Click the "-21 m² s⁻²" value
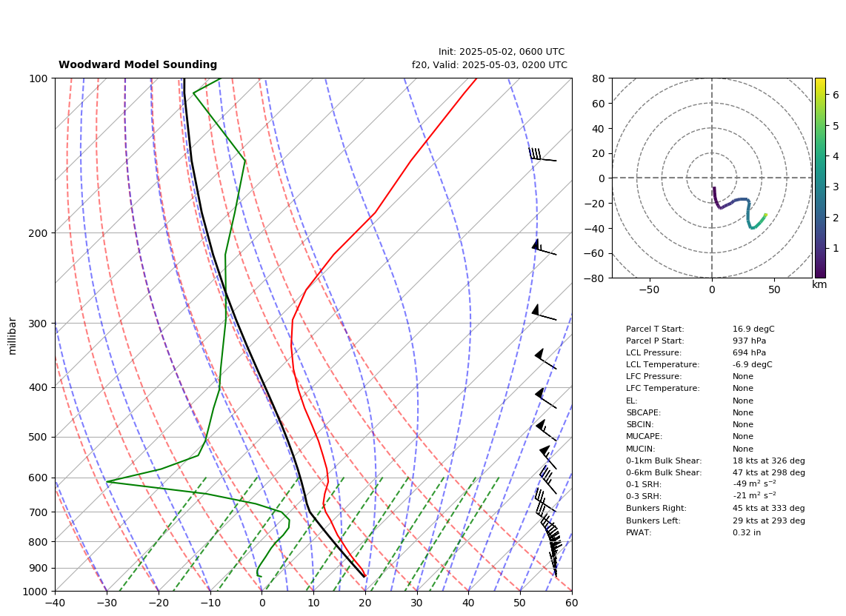The width and height of the screenshot is (846, 616). click(x=754, y=495)
